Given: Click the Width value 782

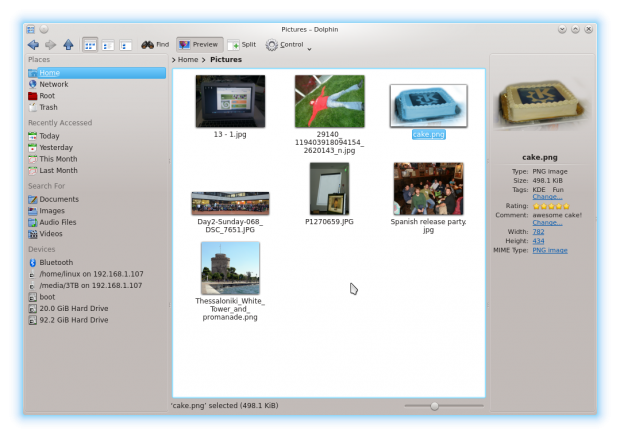Looking at the screenshot, I should tap(538, 232).
